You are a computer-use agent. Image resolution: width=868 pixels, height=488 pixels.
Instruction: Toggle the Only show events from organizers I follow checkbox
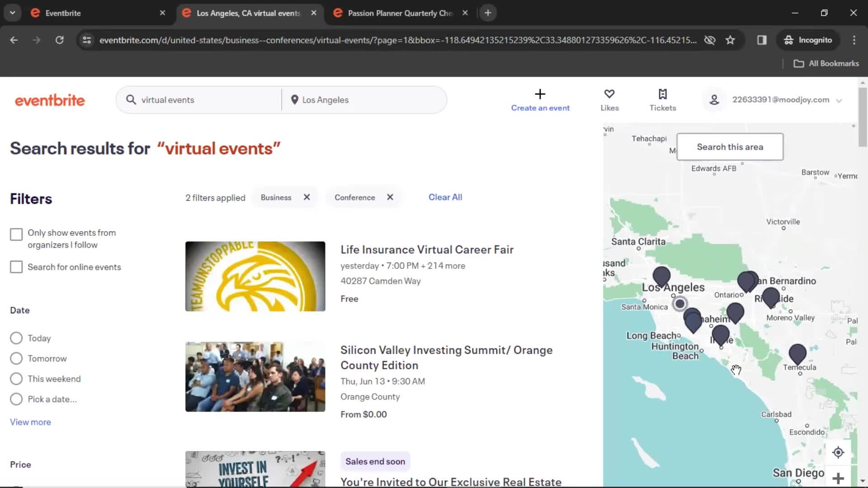[x=16, y=234]
